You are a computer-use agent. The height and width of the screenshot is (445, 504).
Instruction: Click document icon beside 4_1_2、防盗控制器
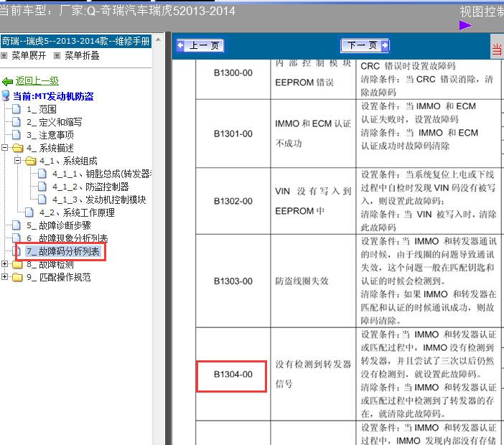click(42, 187)
